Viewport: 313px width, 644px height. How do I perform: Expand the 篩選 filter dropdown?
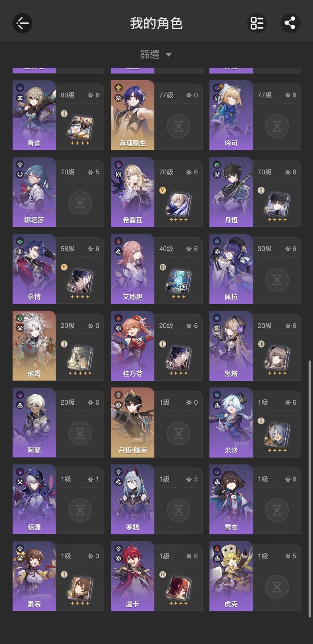click(x=156, y=54)
